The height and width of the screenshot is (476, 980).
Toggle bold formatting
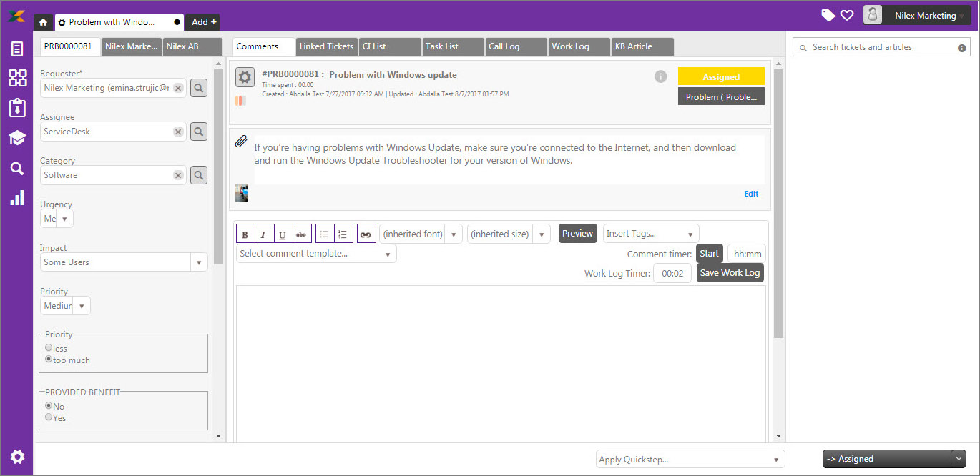coord(245,234)
